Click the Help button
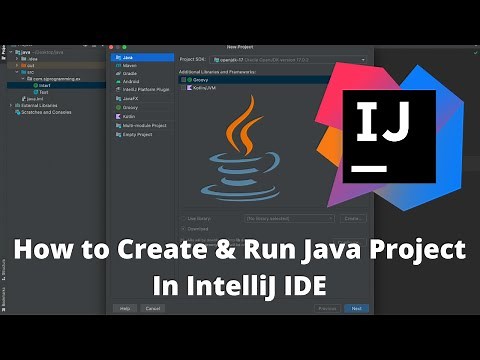The width and height of the screenshot is (480, 360). tap(125, 309)
